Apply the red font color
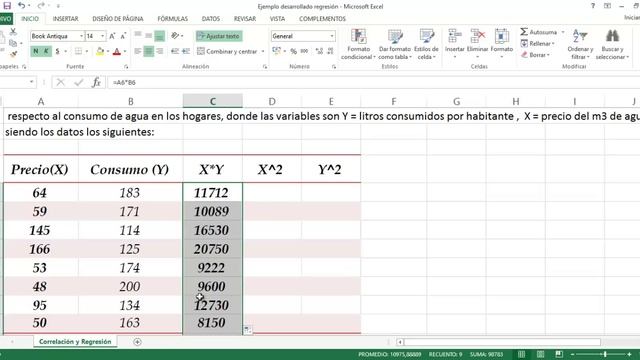 [117, 51]
